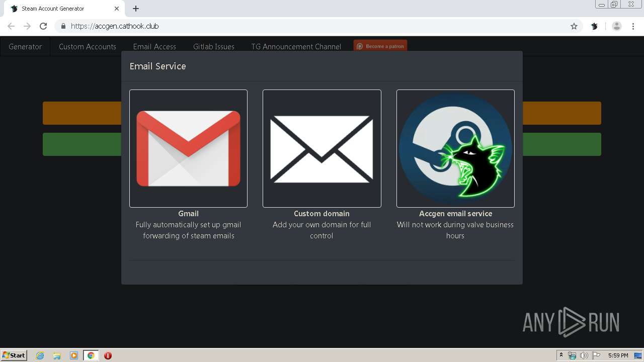Image resolution: width=644 pixels, height=362 pixels.
Task: Click the Email Service dialog heading
Action: [x=157, y=66]
